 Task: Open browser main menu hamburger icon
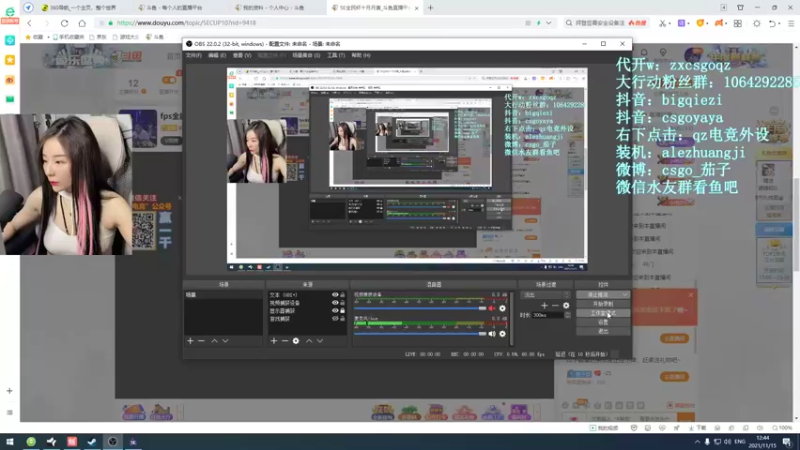[791, 23]
